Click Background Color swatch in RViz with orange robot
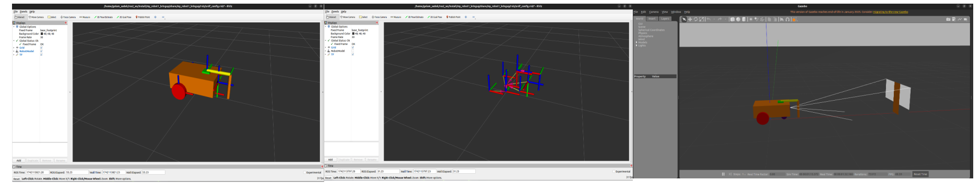 coord(42,34)
